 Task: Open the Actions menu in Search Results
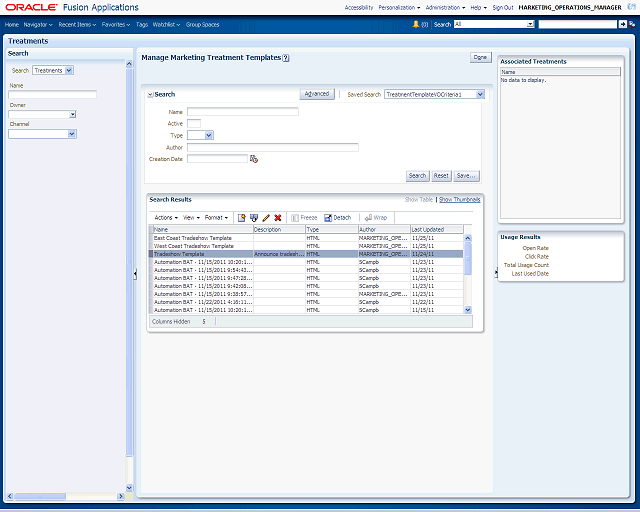(x=166, y=218)
